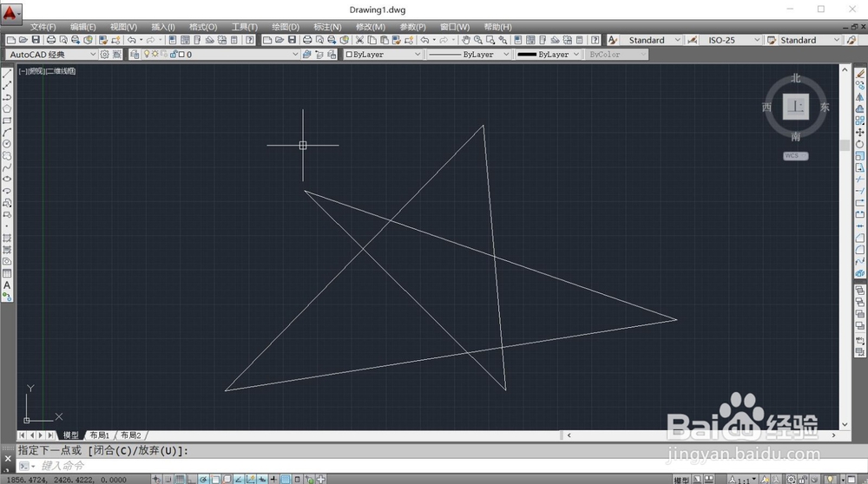
Task: Toggle Snap mode in status bar
Action: click(168, 479)
